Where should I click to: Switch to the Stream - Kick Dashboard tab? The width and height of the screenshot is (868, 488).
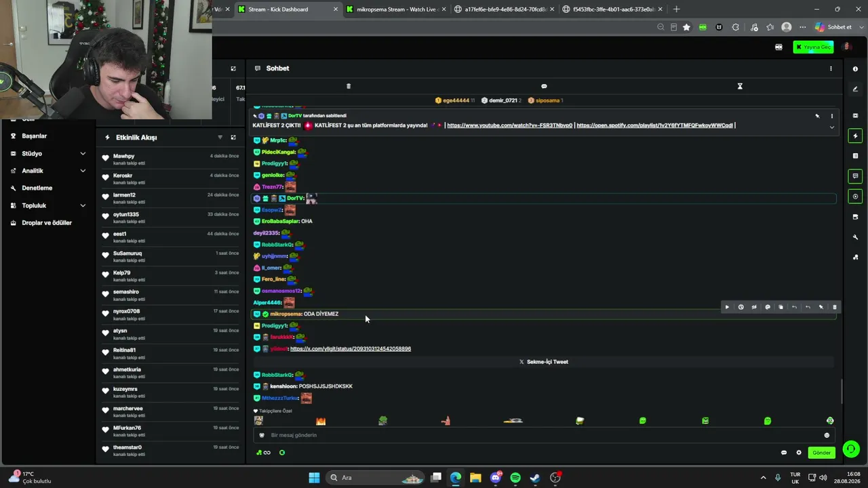pyautogui.click(x=288, y=9)
